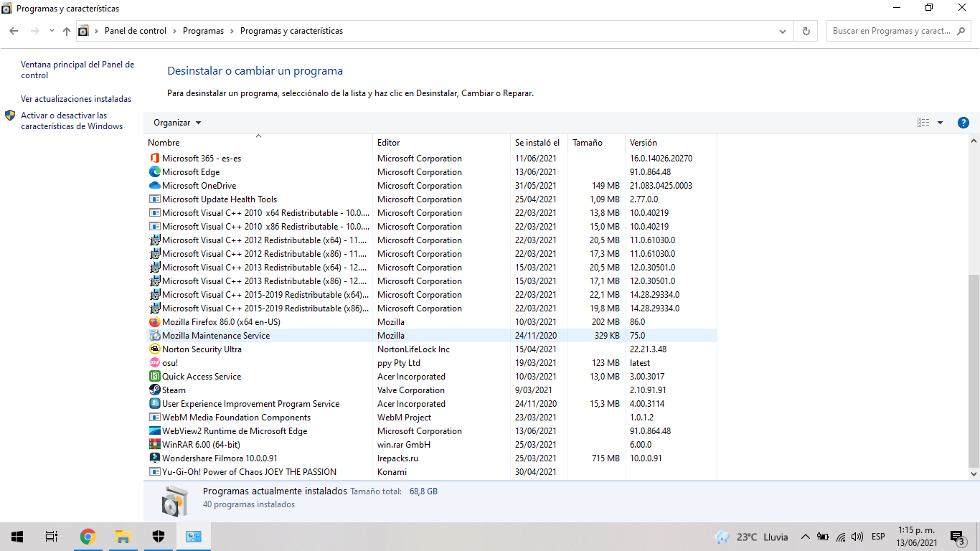
Task: Open Activar o desactivar características de Windows
Action: (72, 121)
